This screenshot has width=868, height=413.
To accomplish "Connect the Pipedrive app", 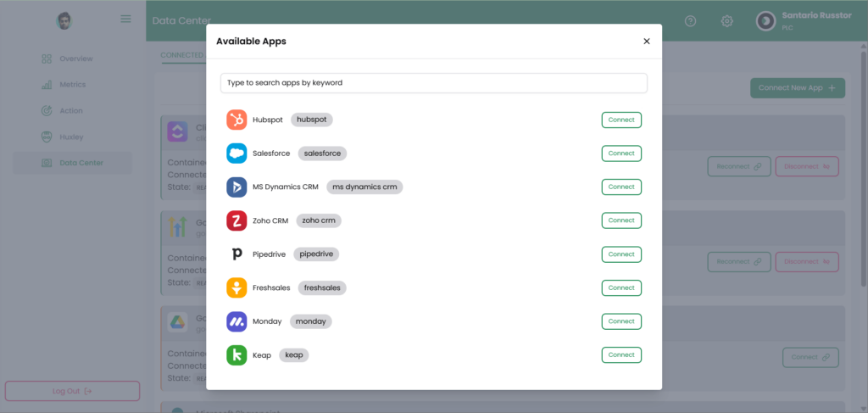I will [x=621, y=254].
